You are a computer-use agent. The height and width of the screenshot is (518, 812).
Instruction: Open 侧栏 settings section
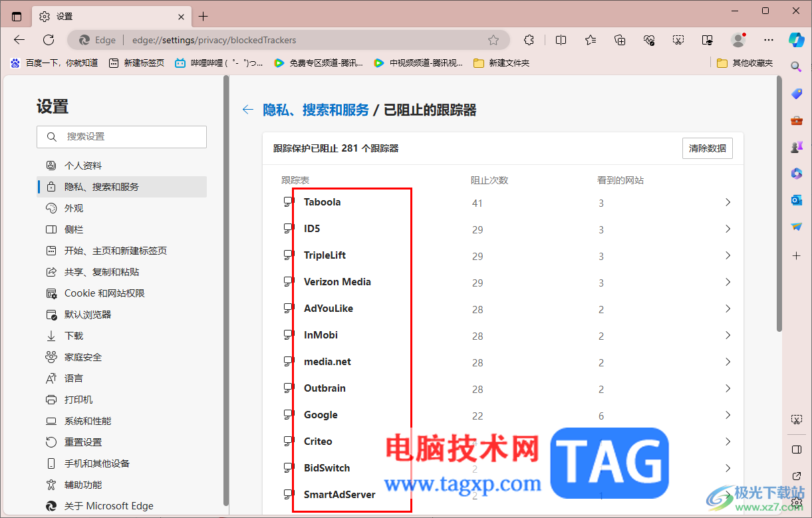pos(122,229)
